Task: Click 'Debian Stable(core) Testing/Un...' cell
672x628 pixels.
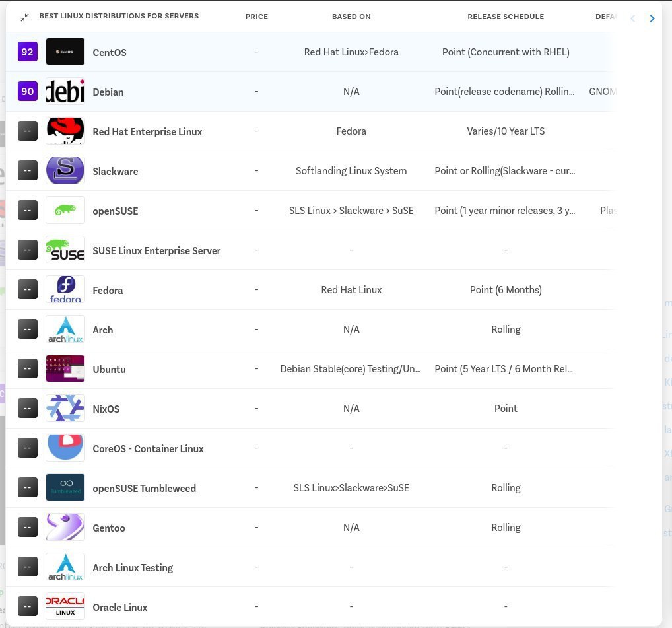Action: coord(351,369)
